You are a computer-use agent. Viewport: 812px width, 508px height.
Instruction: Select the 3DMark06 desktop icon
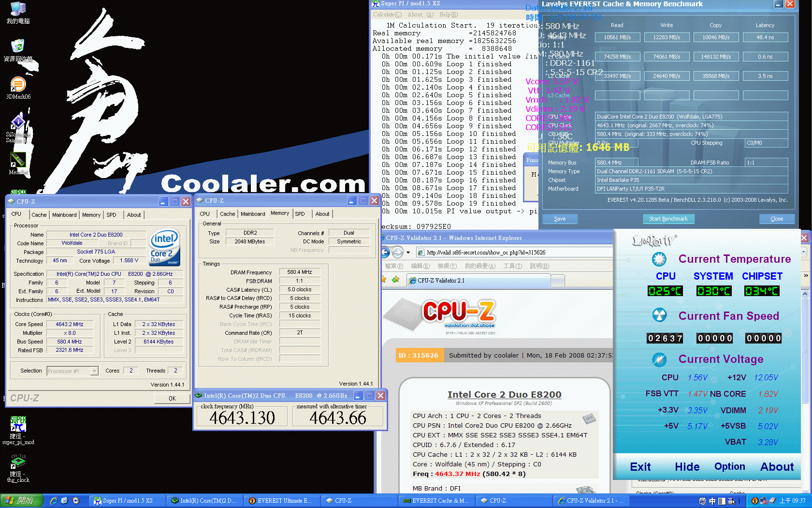pos(18,88)
